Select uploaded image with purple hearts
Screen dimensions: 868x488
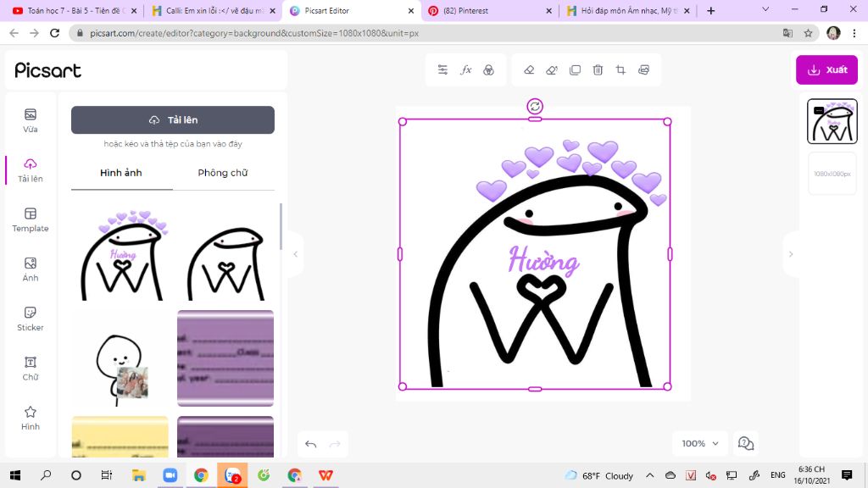click(x=124, y=254)
